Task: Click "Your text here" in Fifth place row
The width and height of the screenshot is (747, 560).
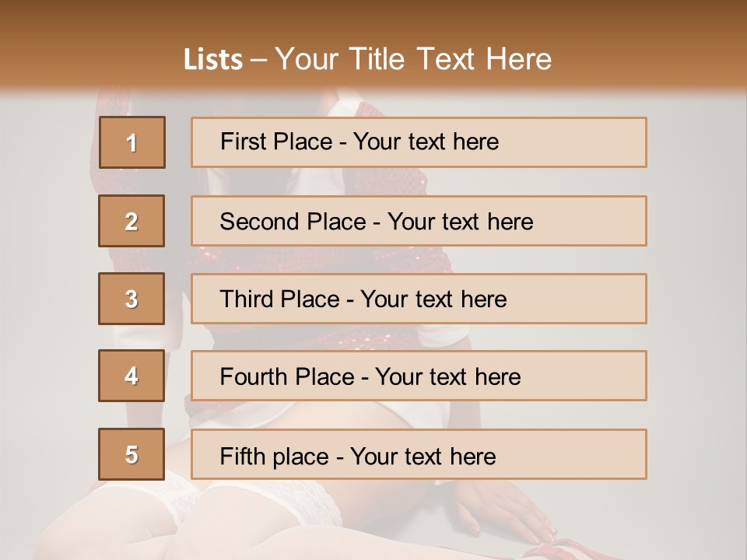Action: [423, 455]
